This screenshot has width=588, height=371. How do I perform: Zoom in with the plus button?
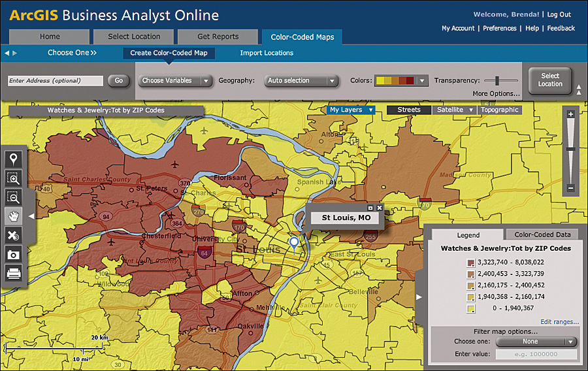click(571, 114)
